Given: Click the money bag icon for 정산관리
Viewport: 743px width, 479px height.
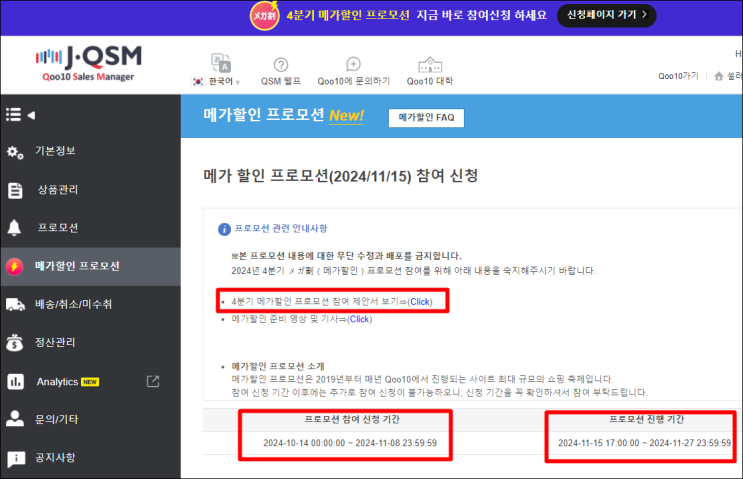Looking at the screenshot, I should pos(15,343).
